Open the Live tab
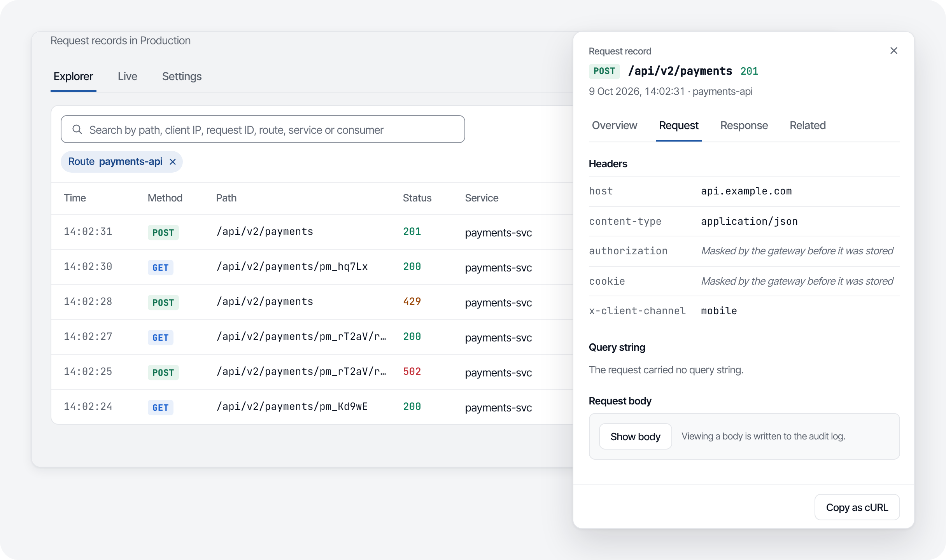The width and height of the screenshot is (946, 560). (x=128, y=76)
